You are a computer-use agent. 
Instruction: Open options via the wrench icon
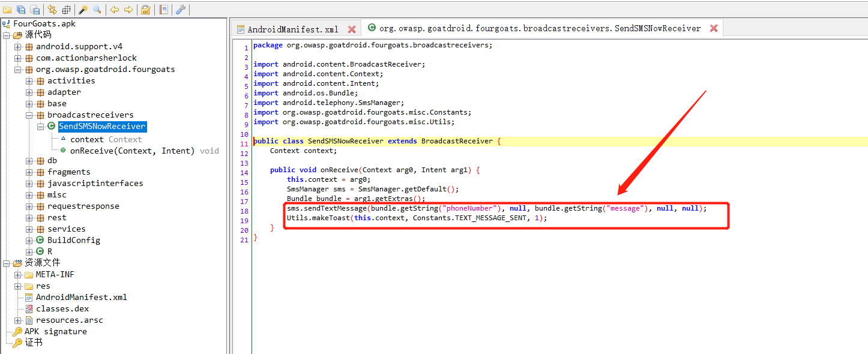181,10
